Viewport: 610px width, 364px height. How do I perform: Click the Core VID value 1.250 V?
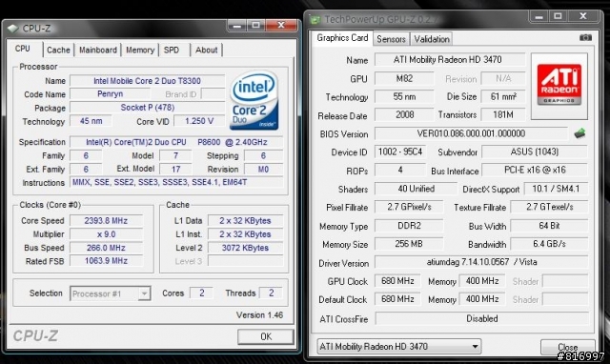pyautogui.click(x=199, y=121)
